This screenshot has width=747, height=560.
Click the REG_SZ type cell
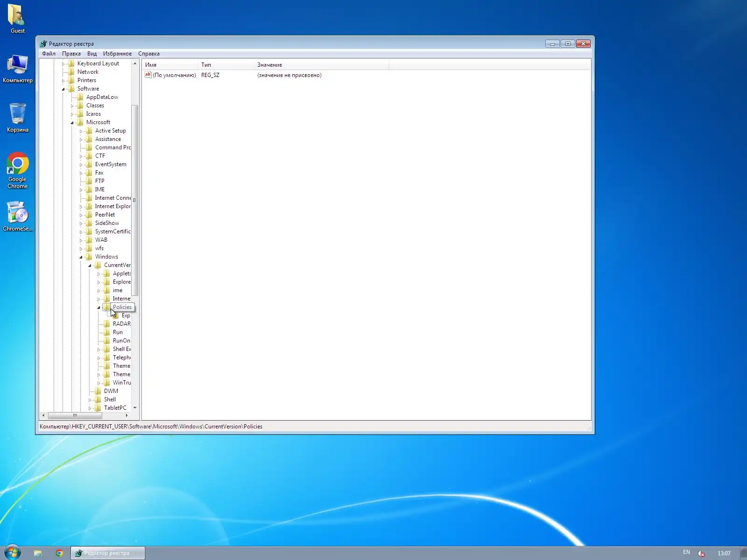210,75
